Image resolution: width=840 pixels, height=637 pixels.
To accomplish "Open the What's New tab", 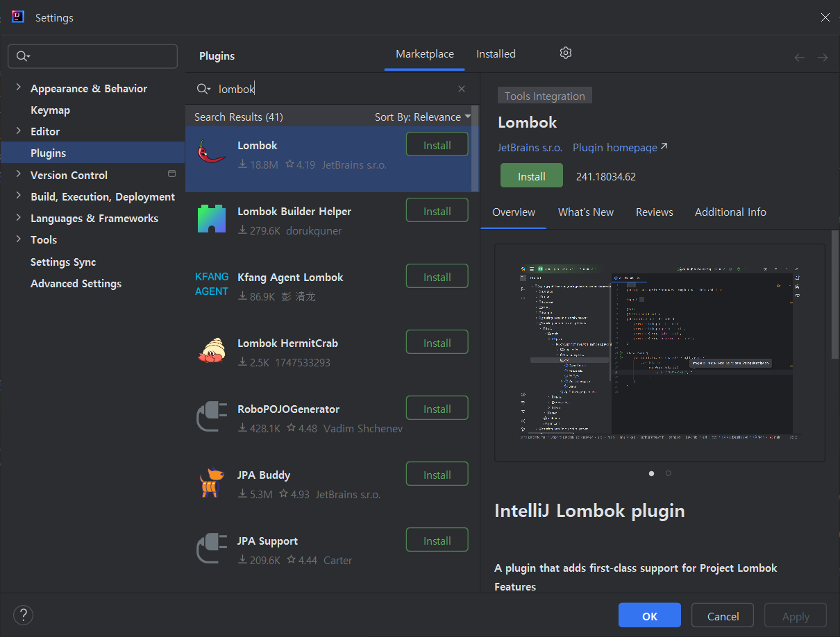I will pos(586,212).
